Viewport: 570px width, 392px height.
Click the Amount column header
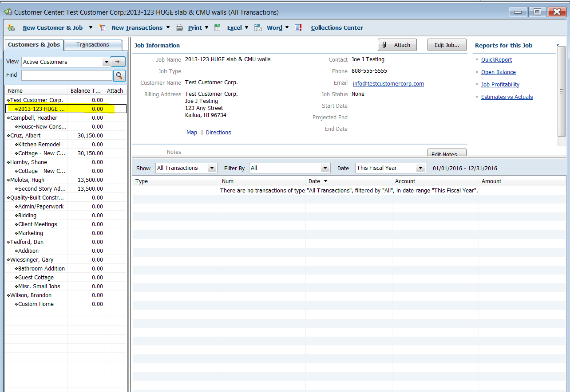click(x=522, y=181)
